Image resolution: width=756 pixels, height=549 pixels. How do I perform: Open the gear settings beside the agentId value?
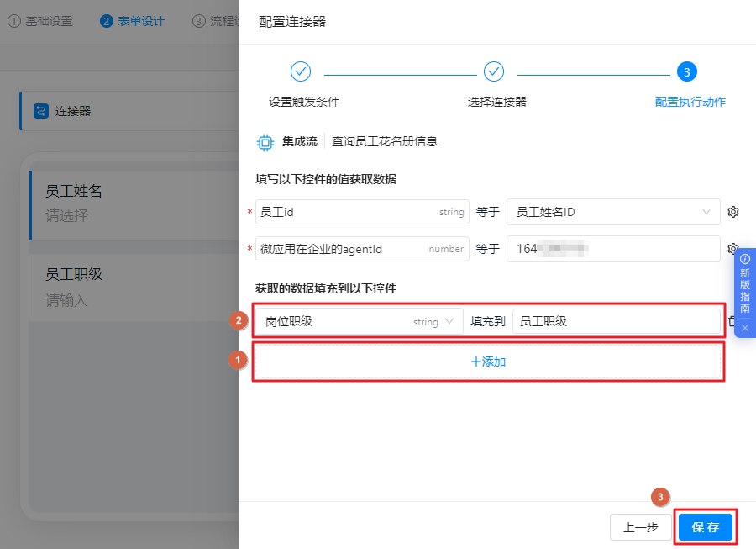[732, 250]
